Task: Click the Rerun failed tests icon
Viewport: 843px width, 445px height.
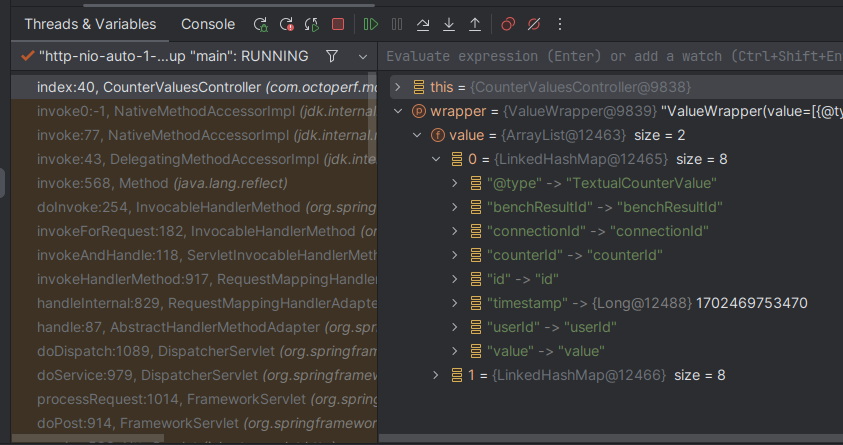Action: click(287, 24)
